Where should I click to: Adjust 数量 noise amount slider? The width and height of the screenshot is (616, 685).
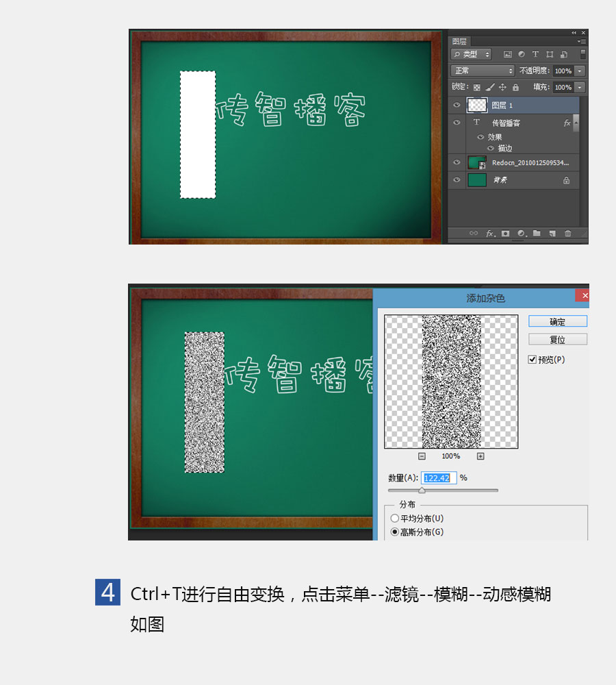tap(422, 490)
